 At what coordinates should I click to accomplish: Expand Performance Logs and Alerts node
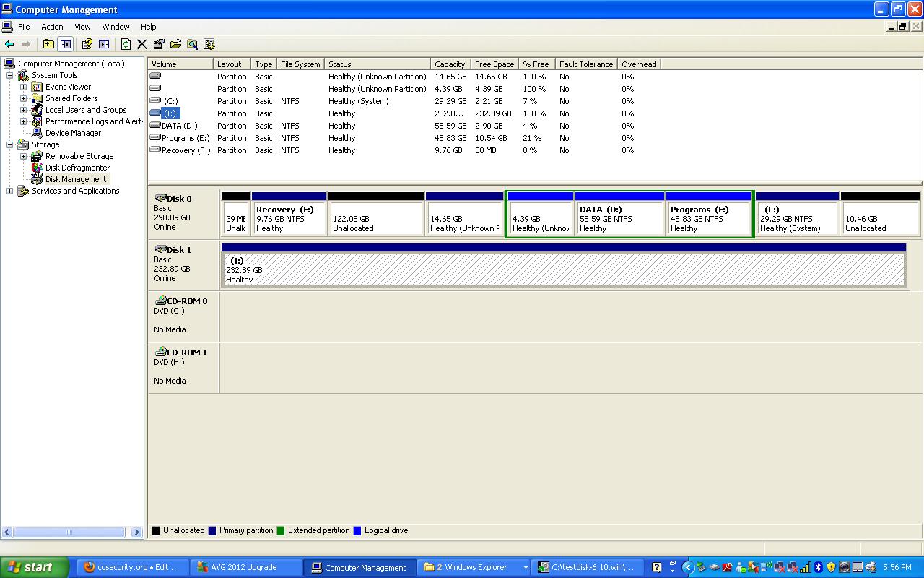coord(23,121)
